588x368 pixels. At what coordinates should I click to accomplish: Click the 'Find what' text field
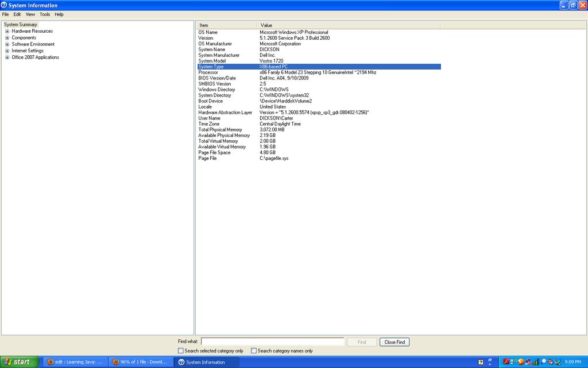point(273,342)
